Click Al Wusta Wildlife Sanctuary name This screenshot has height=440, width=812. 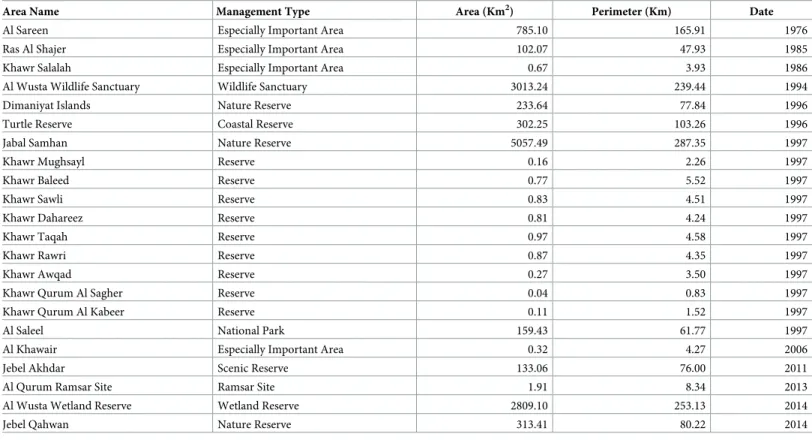(71, 86)
